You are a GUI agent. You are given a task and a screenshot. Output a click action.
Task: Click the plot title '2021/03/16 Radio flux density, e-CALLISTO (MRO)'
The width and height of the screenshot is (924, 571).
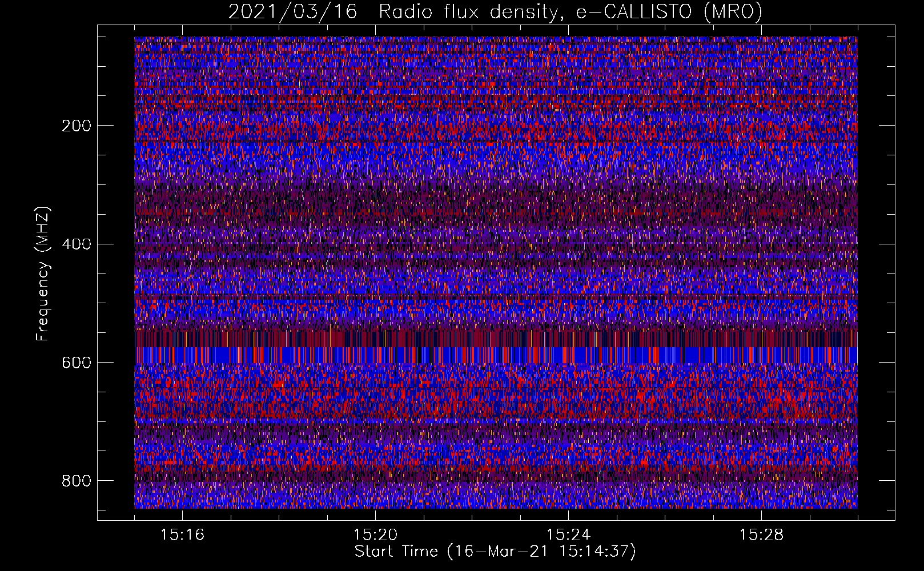(x=495, y=11)
